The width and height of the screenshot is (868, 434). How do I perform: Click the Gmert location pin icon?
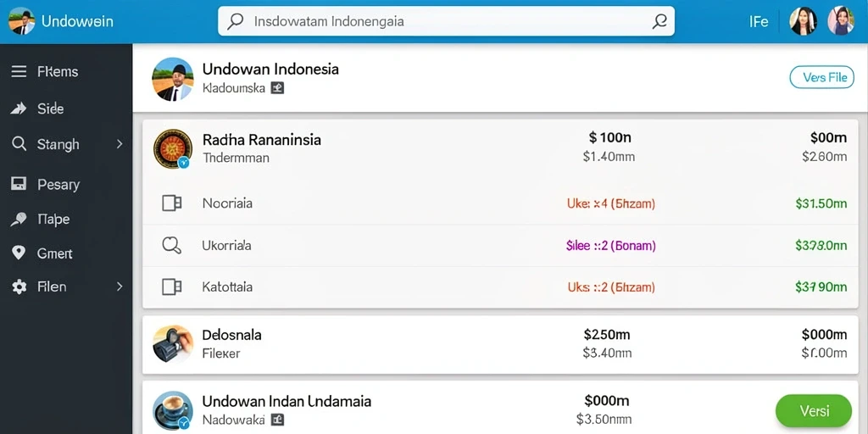pyautogui.click(x=19, y=253)
